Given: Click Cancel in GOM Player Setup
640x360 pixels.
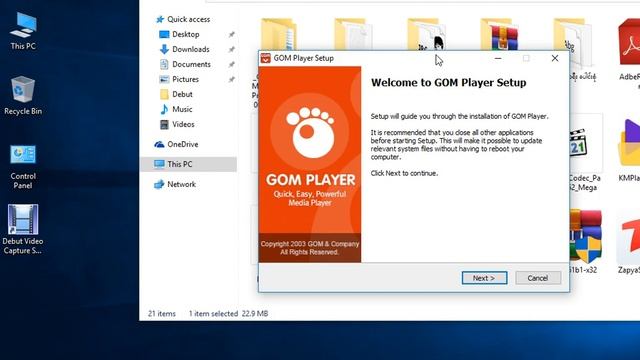Looking at the screenshot, I should pos(538,278).
